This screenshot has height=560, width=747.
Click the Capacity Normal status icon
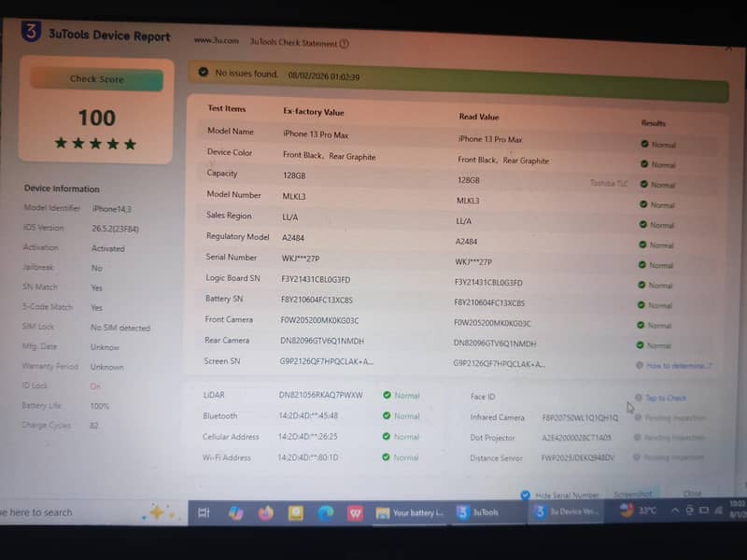coord(643,184)
